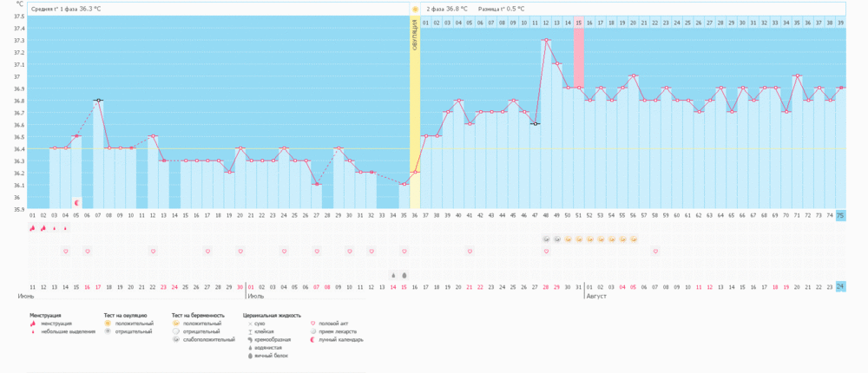Click the intercourse heart icon on cycle day 12
The image size is (868, 373).
153,252
